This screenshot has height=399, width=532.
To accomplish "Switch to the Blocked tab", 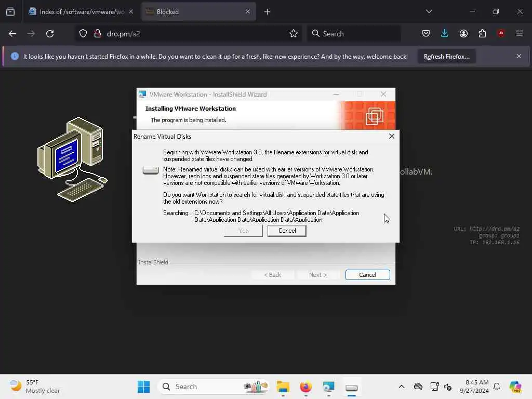I will coord(198,11).
